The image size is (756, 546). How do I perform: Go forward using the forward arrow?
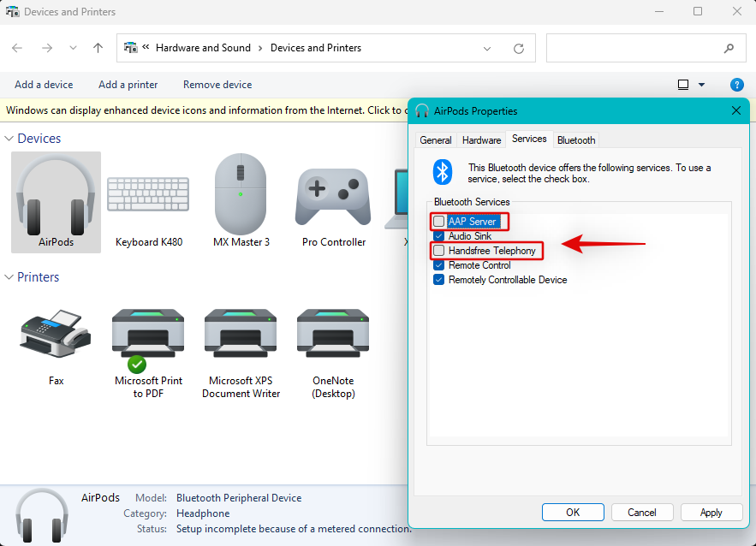47,48
